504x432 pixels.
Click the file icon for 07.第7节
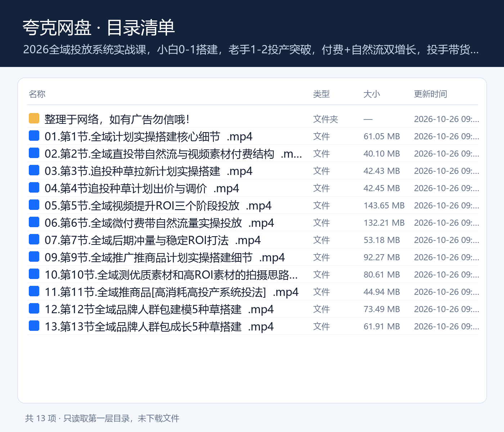coord(34,239)
